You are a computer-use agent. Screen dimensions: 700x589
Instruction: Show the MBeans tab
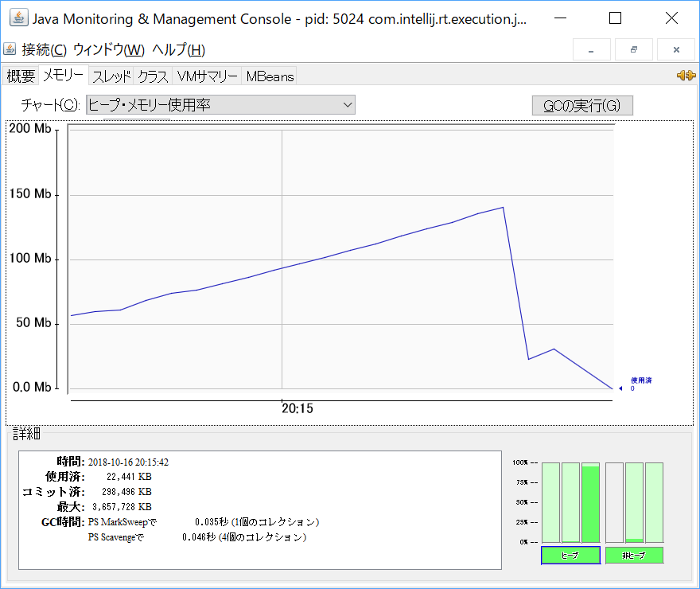click(x=270, y=76)
